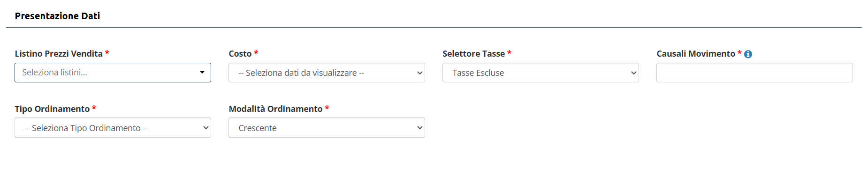
Task: Open '-- Seleziona Tipo Ordinamento --' dropdown
Action: pos(113,128)
